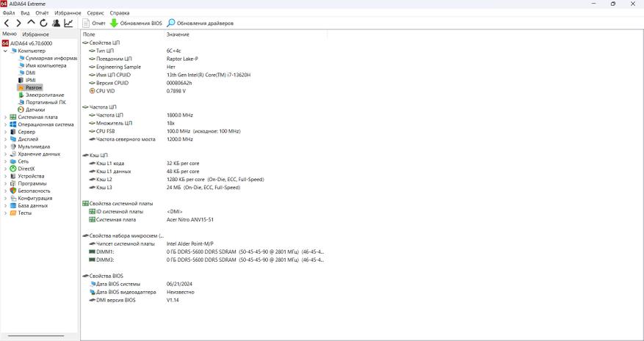The height and width of the screenshot is (341, 644).
Task: Select Имя компьютера in the tree
Action: pyautogui.click(x=43, y=66)
